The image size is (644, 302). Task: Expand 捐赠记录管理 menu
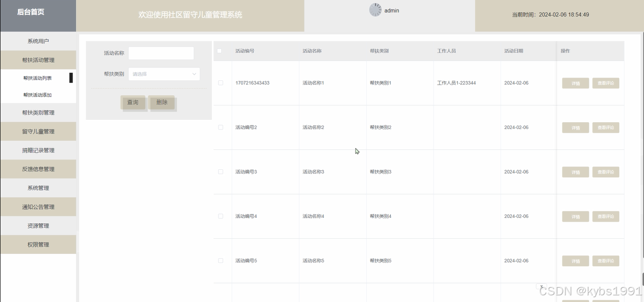coord(38,150)
